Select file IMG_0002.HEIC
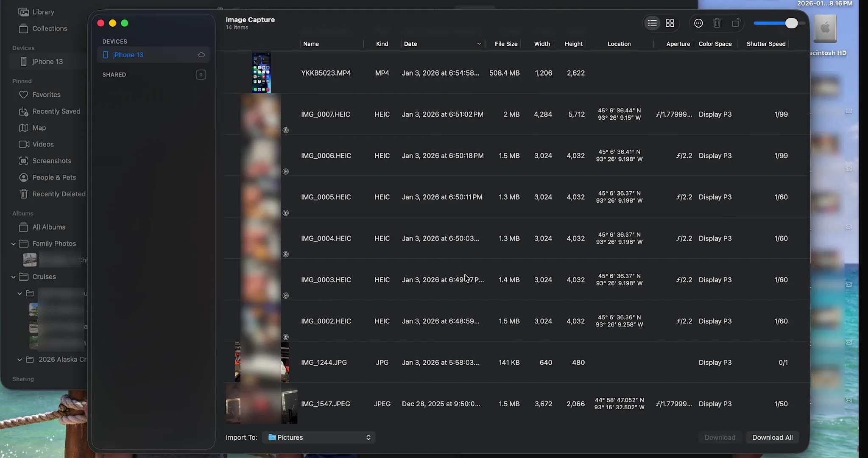The height and width of the screenshot is (458, 868). (326, 321)
